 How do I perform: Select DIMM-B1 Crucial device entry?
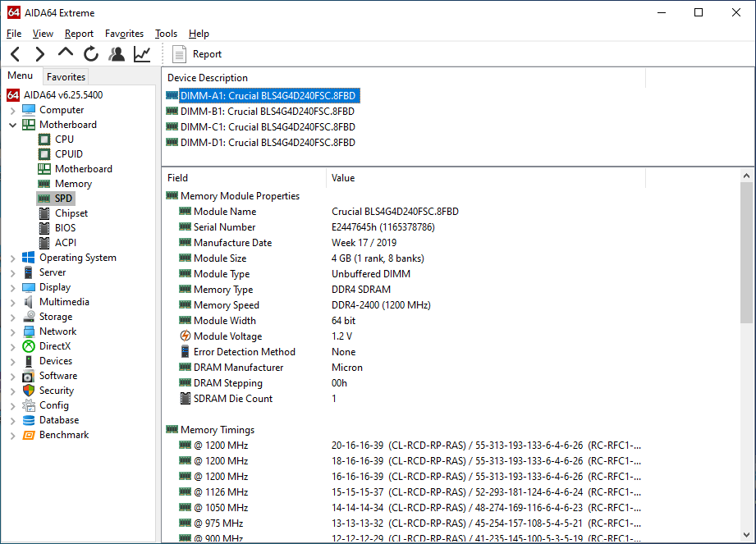tap(267, 112)
